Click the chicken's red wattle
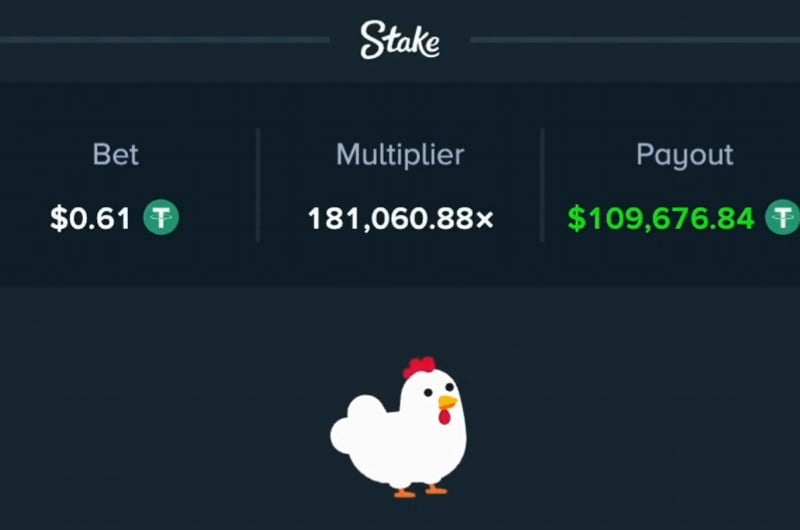Screen dimensions: 800x530 tap(444, 415)
